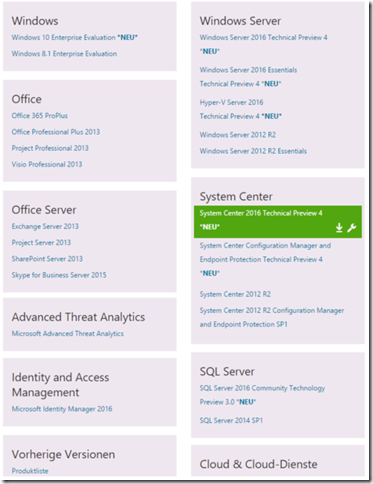Click the Windows Server 2012 R2 link
373x484 pixels.
pyautogui.click(x=238, y=135)
